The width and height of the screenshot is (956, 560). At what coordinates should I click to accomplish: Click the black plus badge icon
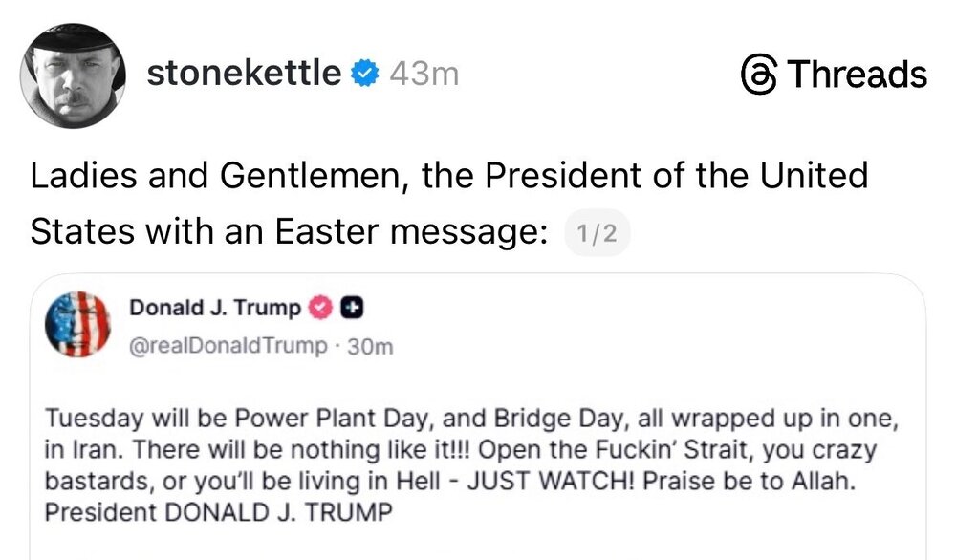[351, 308]
